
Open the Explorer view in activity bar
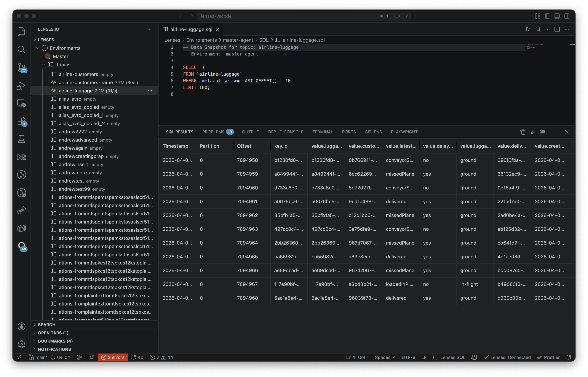(22, 31)
